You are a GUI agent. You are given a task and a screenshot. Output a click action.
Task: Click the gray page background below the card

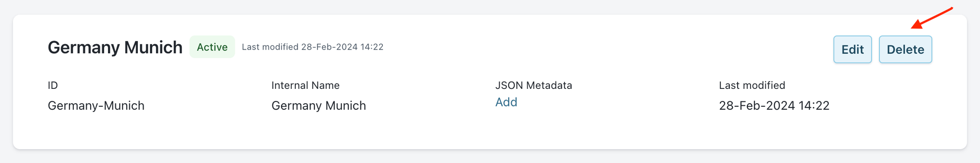click(x=490, y=157)
